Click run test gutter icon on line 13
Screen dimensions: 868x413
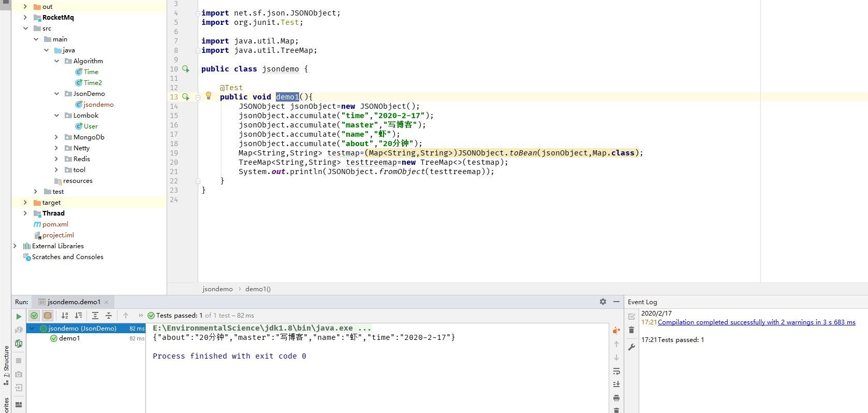186,97
